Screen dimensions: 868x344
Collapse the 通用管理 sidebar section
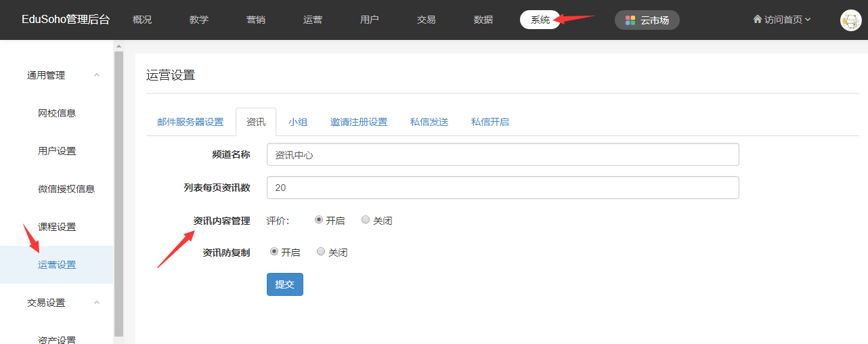coord(97,75)
